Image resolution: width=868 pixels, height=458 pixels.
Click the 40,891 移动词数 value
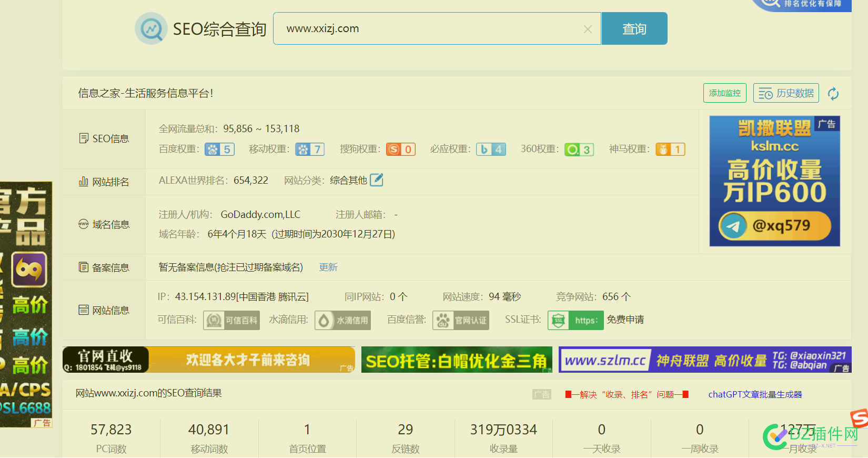pyautogui.click(x=209, y=430)
